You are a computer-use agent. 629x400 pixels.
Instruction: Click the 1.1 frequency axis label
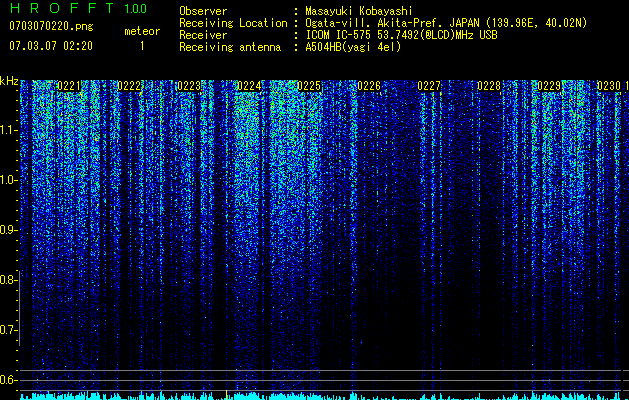(x=9, y=130)
